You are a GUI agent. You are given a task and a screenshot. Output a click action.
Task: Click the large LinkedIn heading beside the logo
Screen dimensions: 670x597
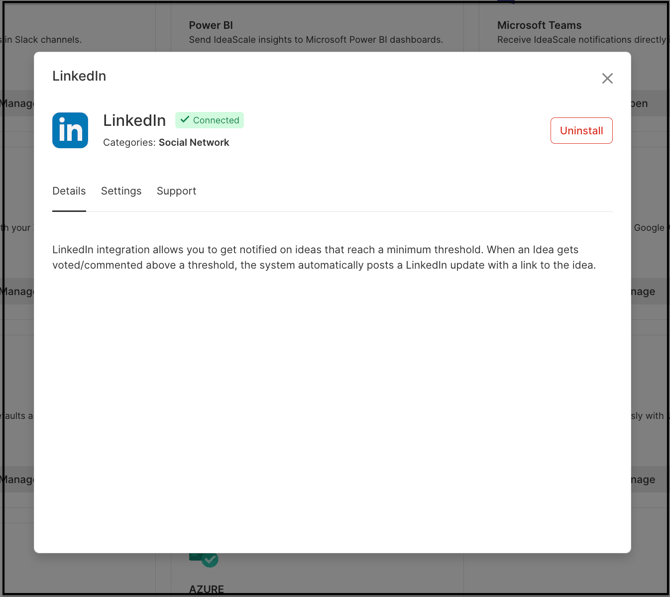pyautogui.click(x=134, y=120)
